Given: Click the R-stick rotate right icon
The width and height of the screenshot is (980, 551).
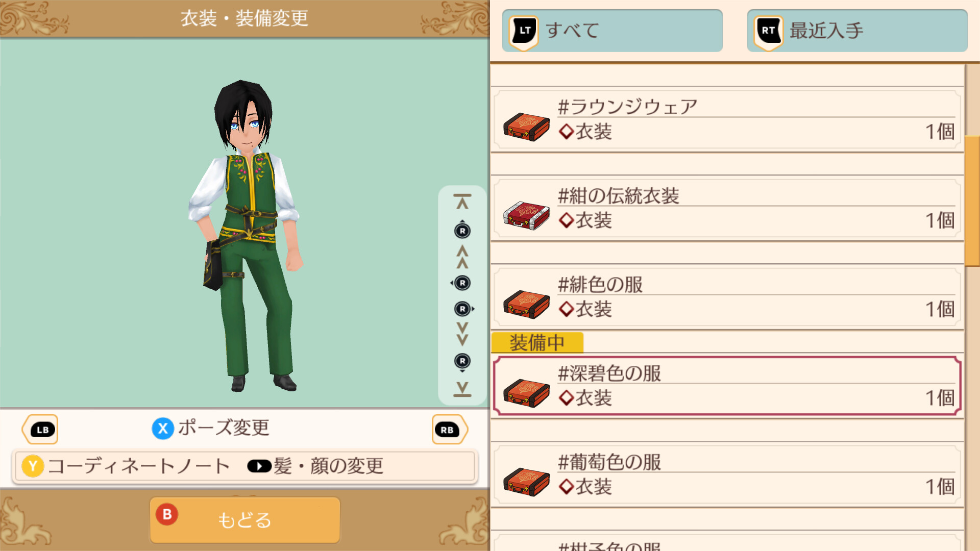Looking at the screenshot, I should (463, 309).
